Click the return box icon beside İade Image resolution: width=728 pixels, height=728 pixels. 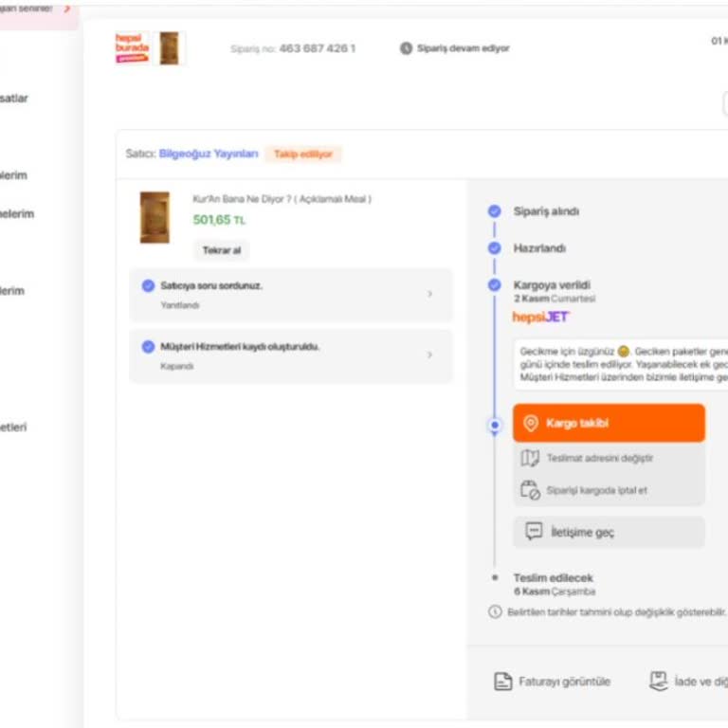[658, 682]
